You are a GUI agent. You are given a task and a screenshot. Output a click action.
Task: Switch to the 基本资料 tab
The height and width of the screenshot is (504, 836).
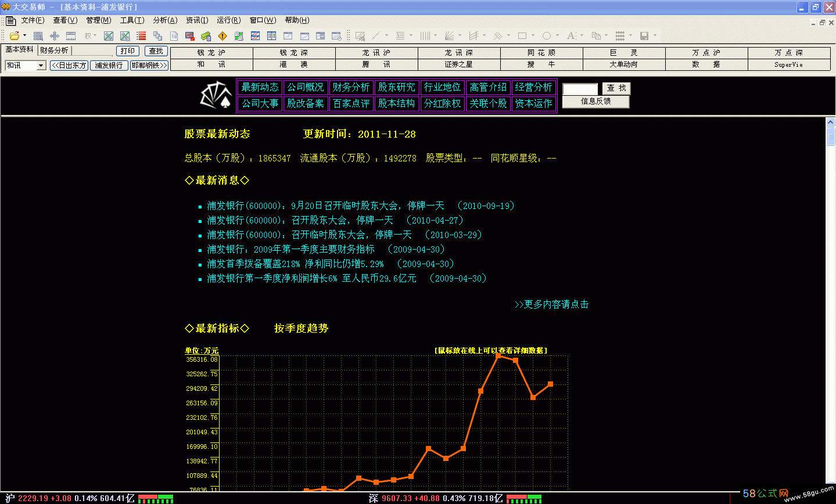(20, 50)
